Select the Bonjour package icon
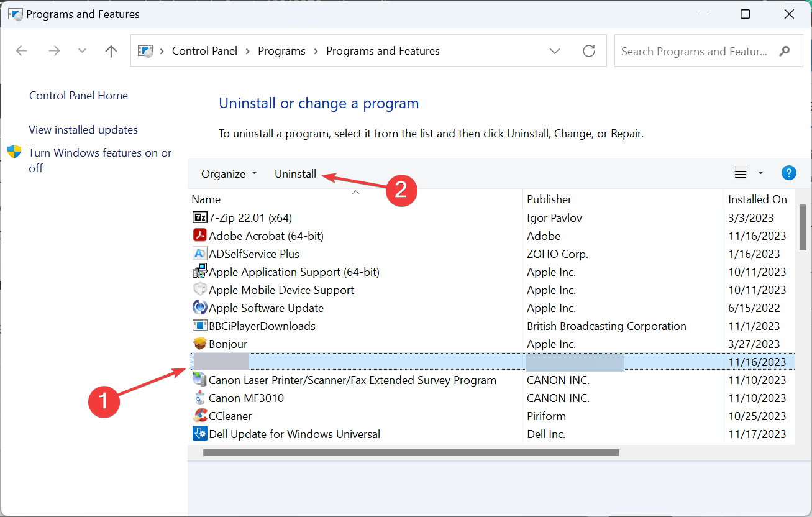Viewport: 812px width, 517px height. tap(199, 344)
